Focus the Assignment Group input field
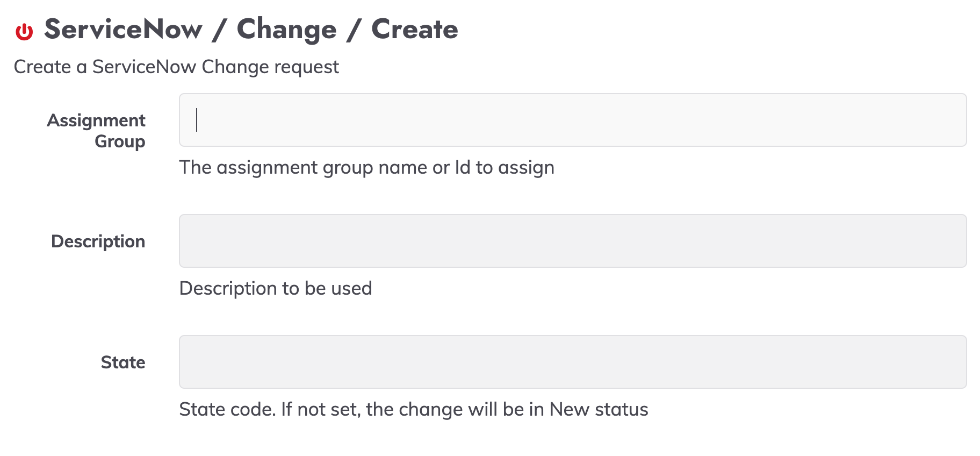The height and width of the screenshot is (456, 980). click(573, 120)
